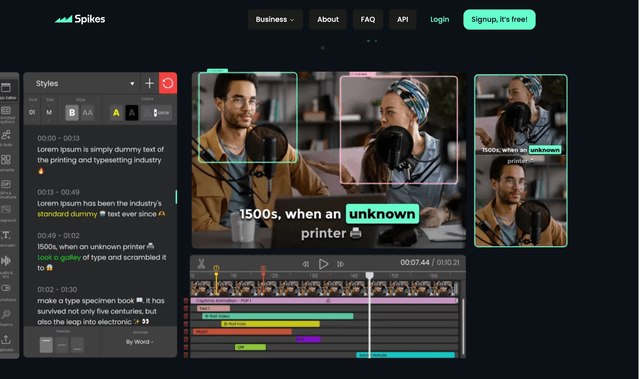The image size is (640, 379).
Task: Select the scissors cut tool
Action: point(201,264)
